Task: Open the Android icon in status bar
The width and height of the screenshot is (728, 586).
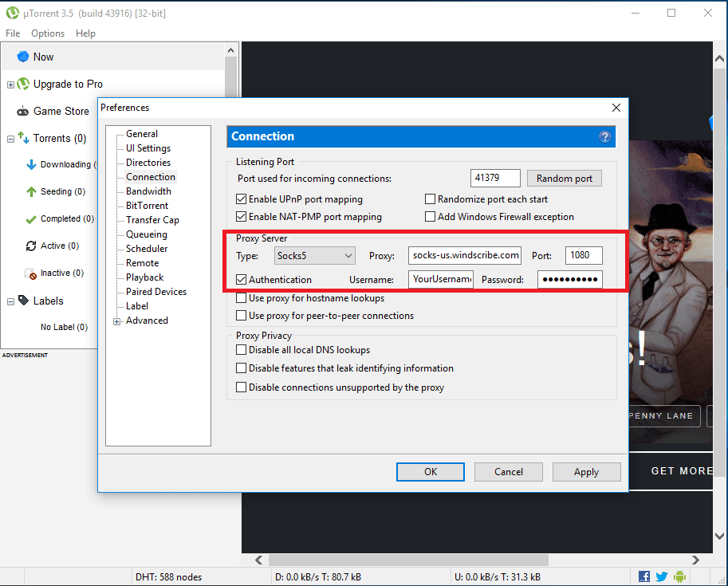Action: 679,576
